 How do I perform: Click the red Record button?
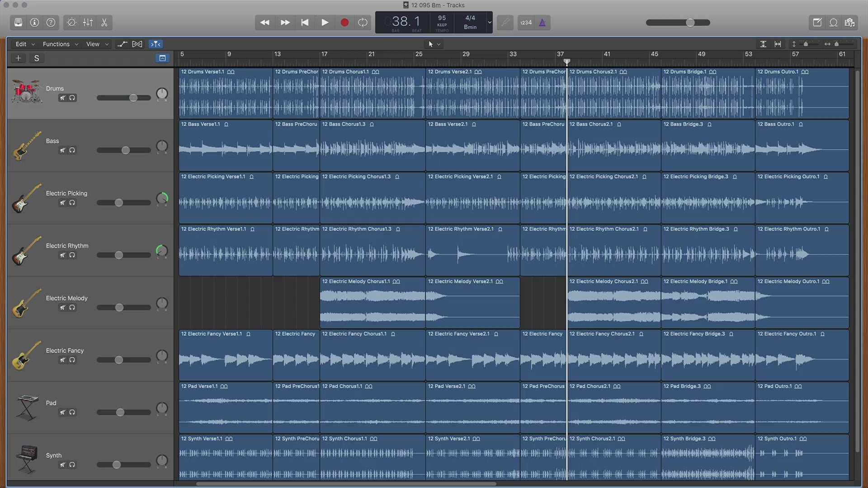coord(344,23)
